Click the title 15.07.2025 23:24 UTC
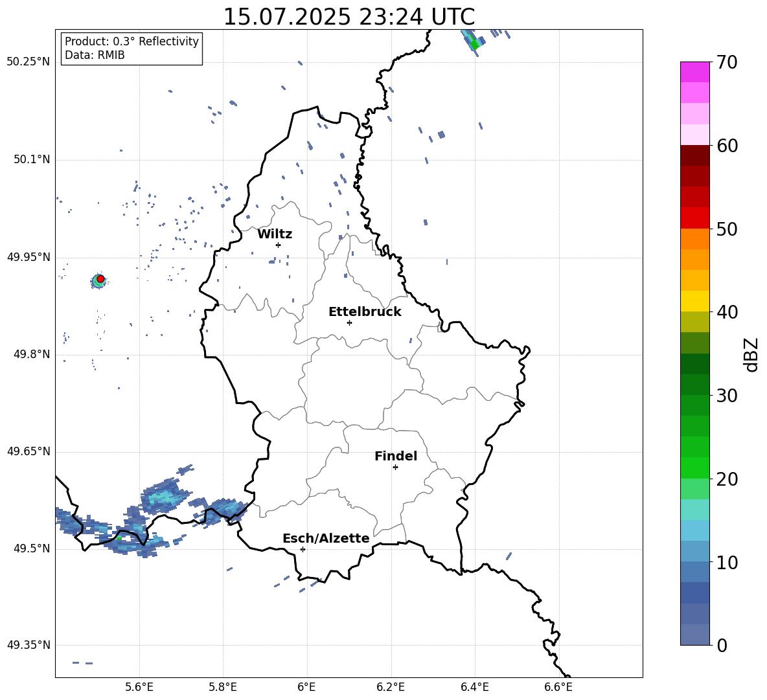This screenshot has height=700, width=767. pos(349,16)
